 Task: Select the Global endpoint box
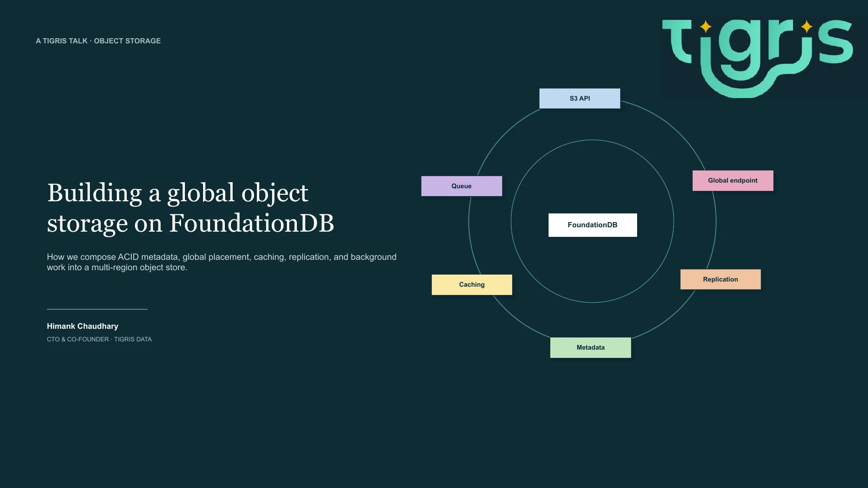[733, 180]
